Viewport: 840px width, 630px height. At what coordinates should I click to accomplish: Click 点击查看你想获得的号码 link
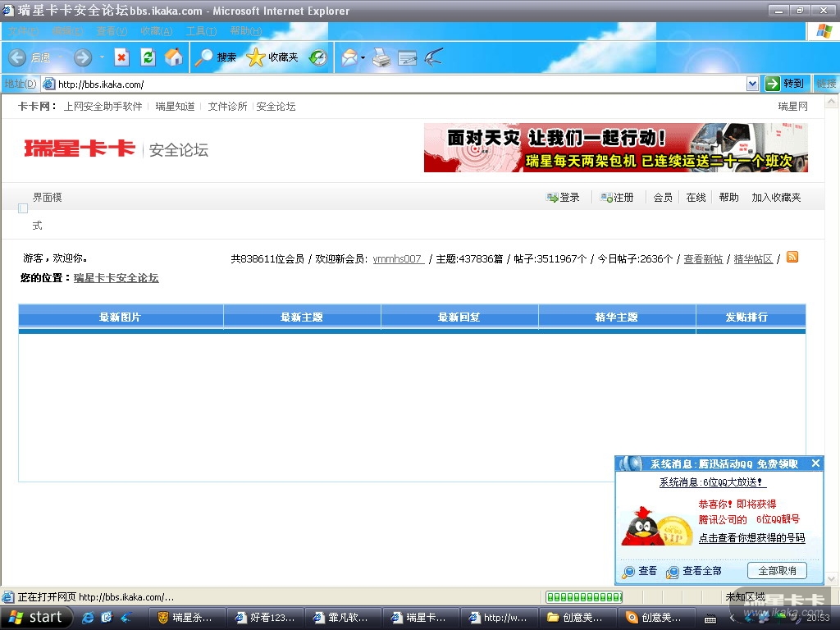click(x=752, y=538)
